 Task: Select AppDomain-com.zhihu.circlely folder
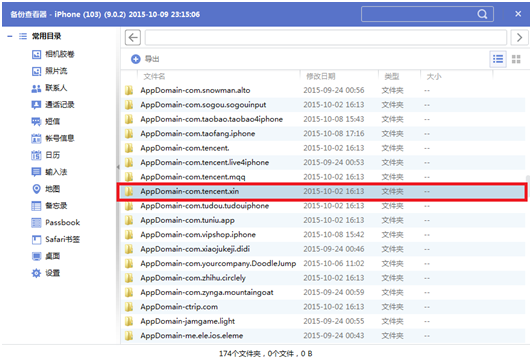click(x=323, y=278)
